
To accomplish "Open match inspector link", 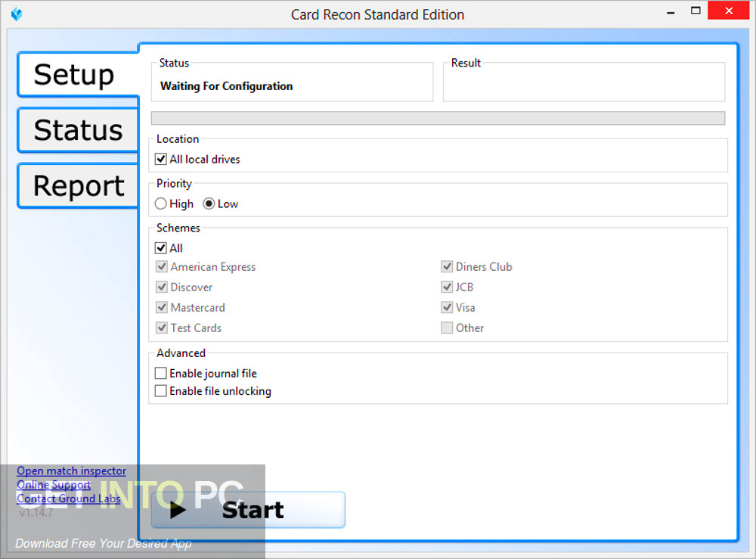I will coord(71,470).
